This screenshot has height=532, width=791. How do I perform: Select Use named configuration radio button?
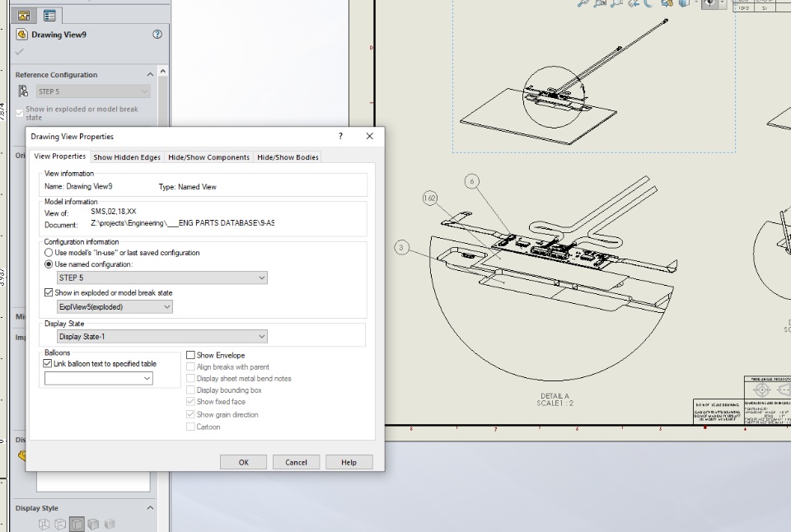pyautogui.click(x=49, y=264)
